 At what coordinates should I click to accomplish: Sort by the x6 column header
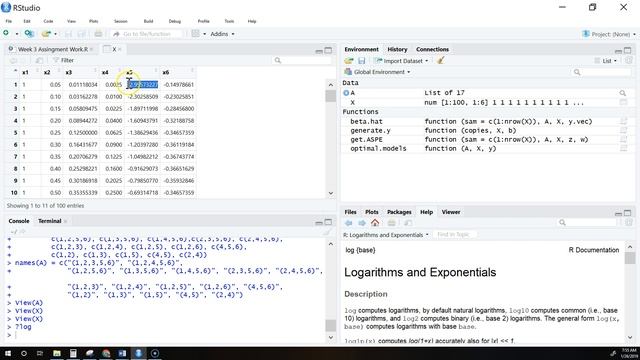coord(178,72)
